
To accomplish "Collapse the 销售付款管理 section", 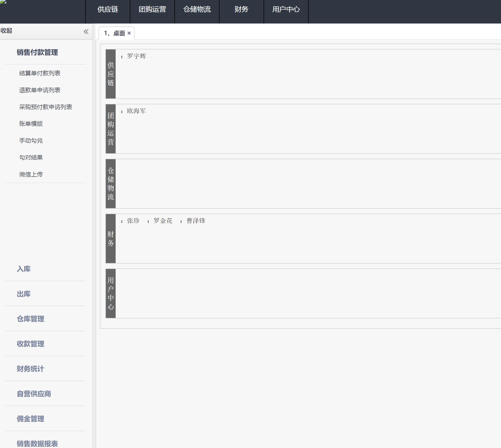I will coord(37,52).
